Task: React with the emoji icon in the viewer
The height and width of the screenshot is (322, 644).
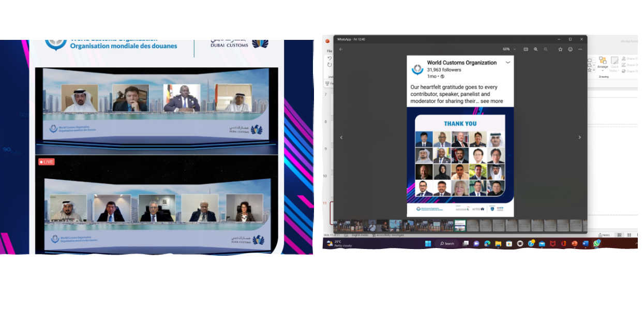Action: (x=571, y=49)
